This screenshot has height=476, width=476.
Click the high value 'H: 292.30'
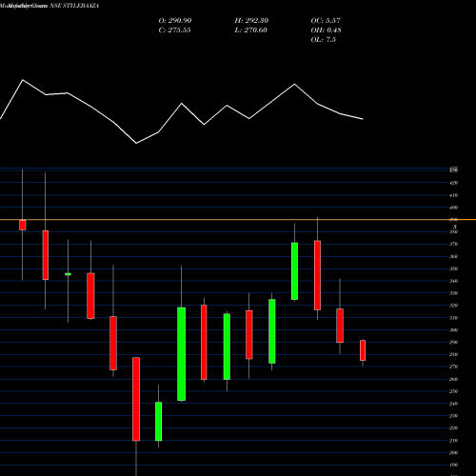coord(251,21)
